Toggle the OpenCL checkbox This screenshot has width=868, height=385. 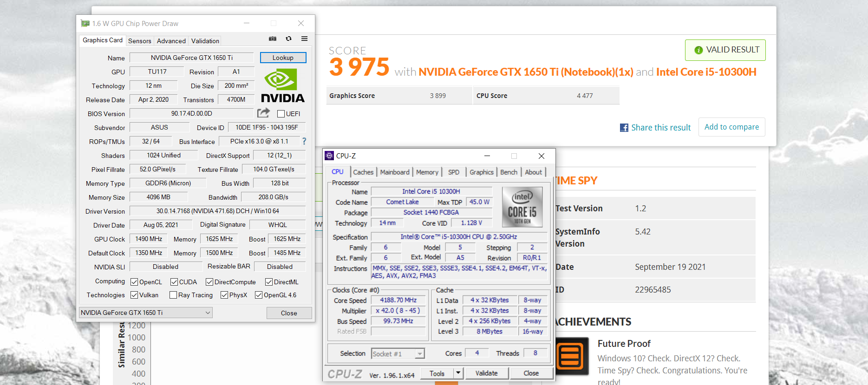click(x=134, y=282)
